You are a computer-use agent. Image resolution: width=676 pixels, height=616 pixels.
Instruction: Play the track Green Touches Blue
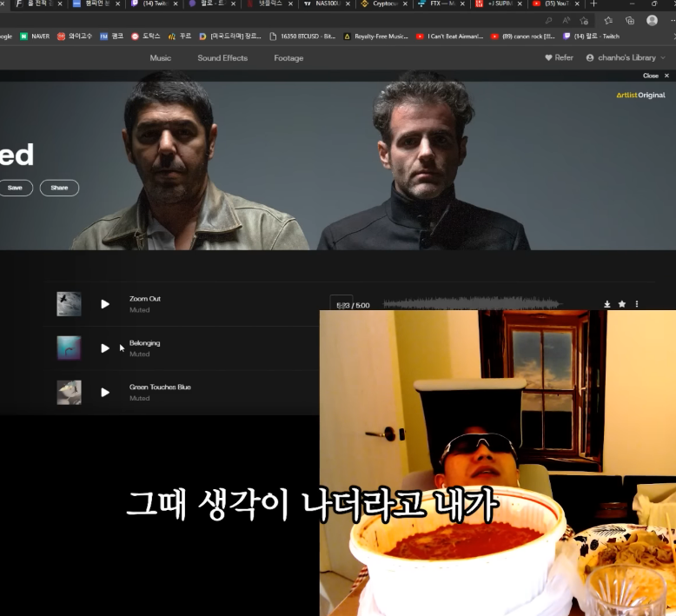point(105,392)
